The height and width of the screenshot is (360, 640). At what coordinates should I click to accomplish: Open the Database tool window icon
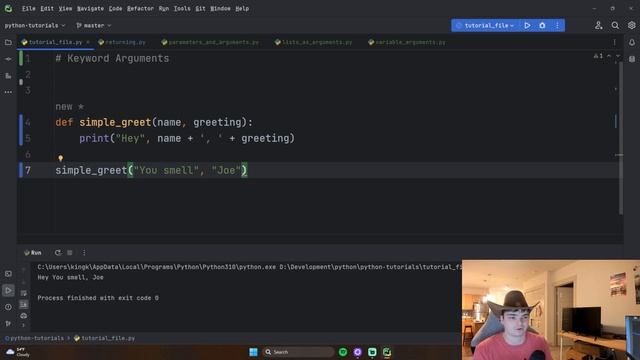click(632, 59)
